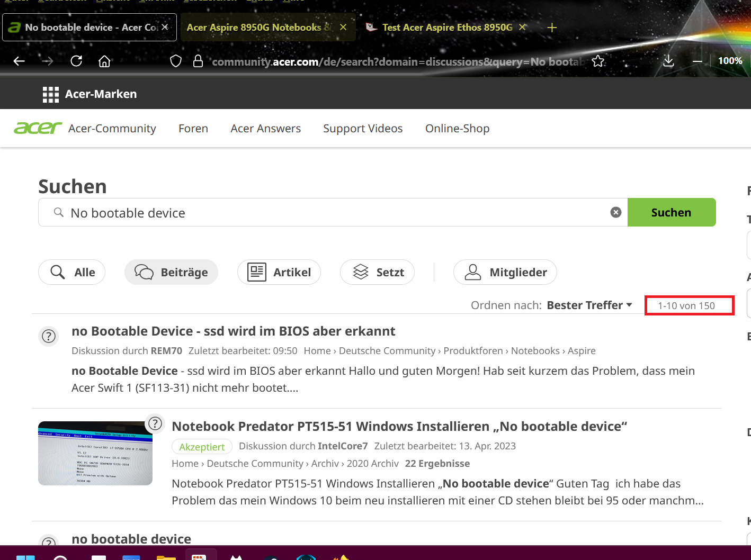Open the '2020 Archiv' breadcrumb
The height and width of the screenshot is (560, 751).
click(373, 464)
